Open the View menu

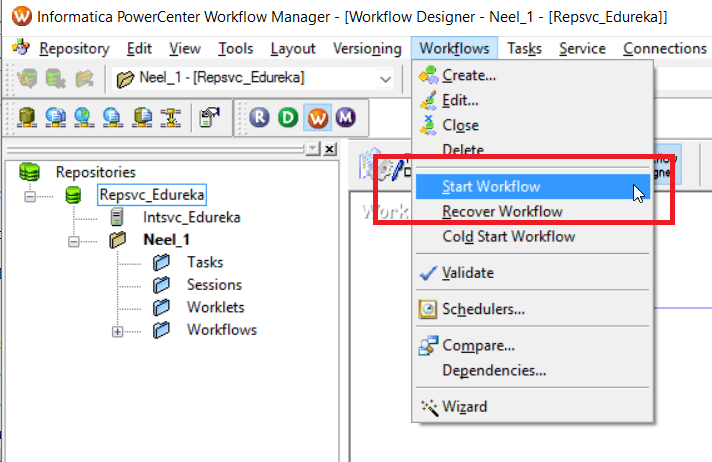point(185,48)
